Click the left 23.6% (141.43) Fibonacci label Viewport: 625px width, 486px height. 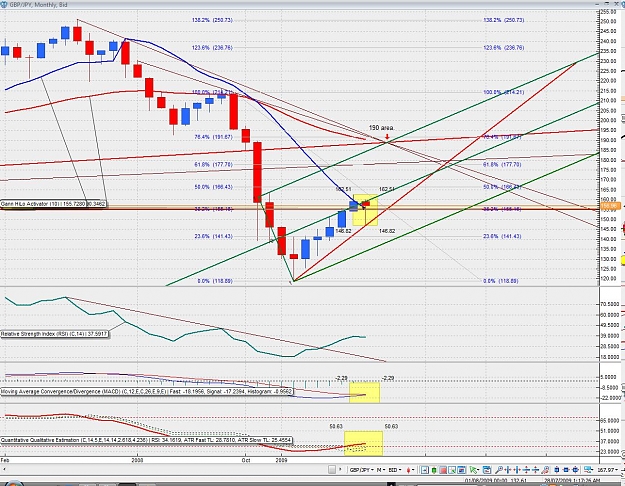(213, 236)
